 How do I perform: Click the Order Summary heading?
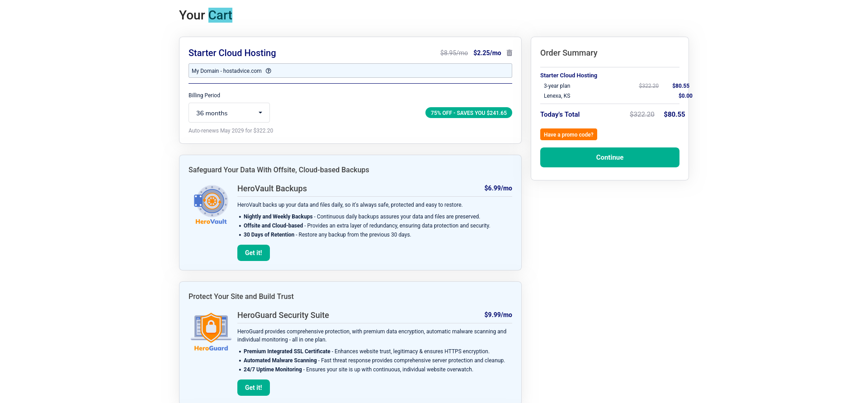click(569, 53)
